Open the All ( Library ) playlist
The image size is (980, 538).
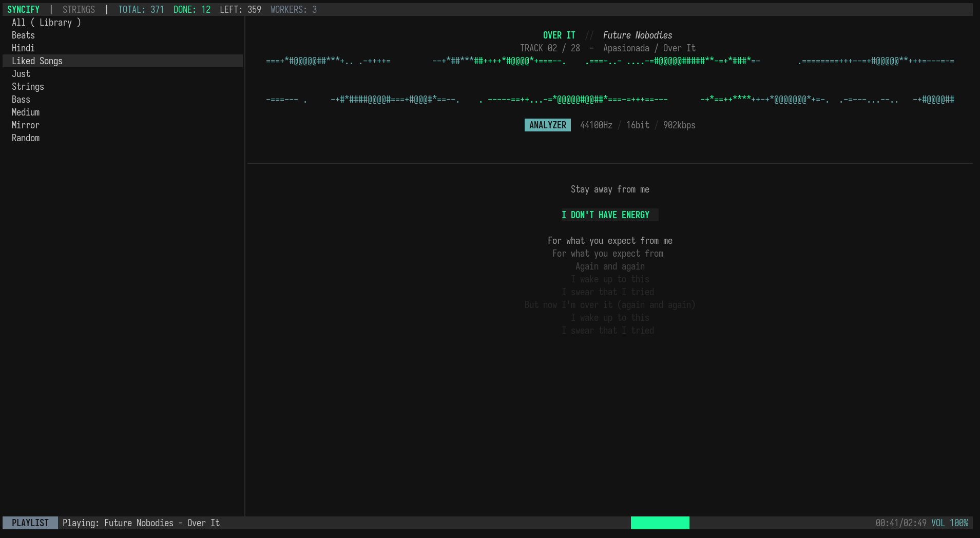coord(123,23)
